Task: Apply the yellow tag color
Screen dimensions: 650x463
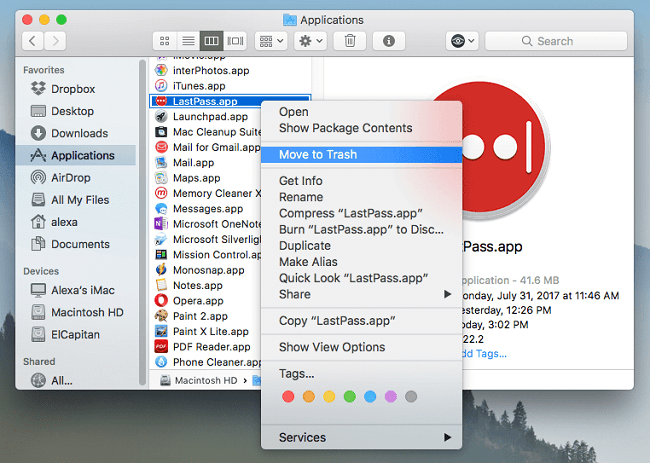Action: pos(329,397)
